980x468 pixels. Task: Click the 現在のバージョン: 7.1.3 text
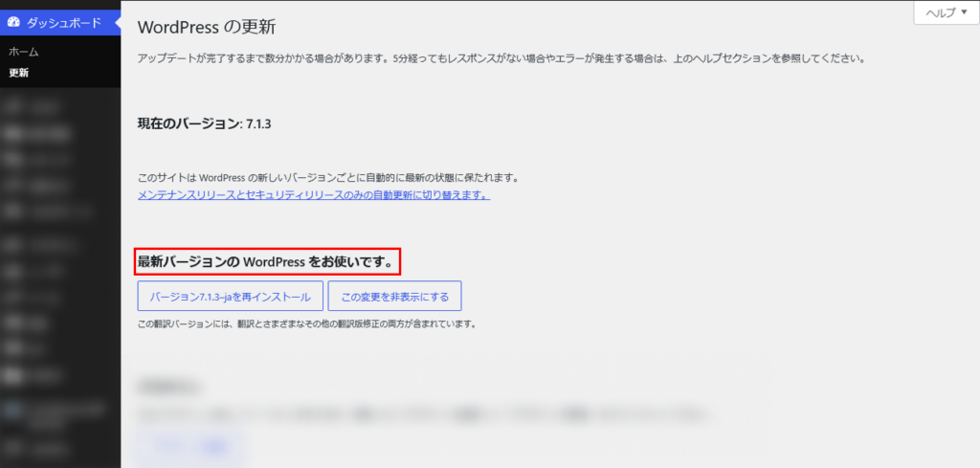click(x=204, y=123)
